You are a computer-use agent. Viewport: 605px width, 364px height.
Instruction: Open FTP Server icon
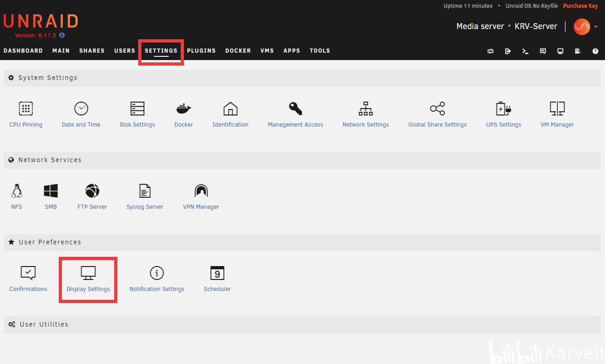(x=92, y=191)
